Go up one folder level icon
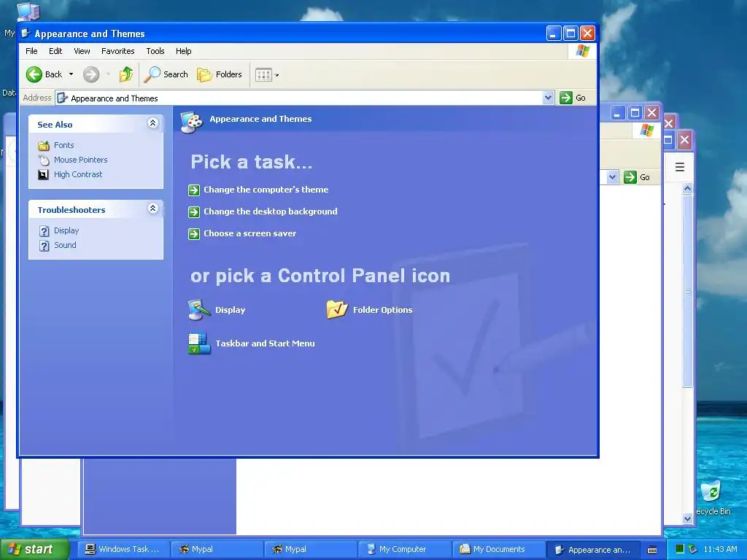747x560 pixels. [x=126, y=74]
